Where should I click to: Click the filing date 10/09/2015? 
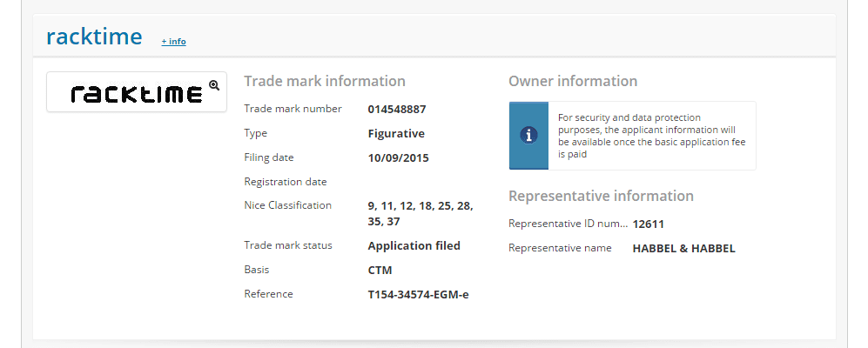[x=399, y=157]
